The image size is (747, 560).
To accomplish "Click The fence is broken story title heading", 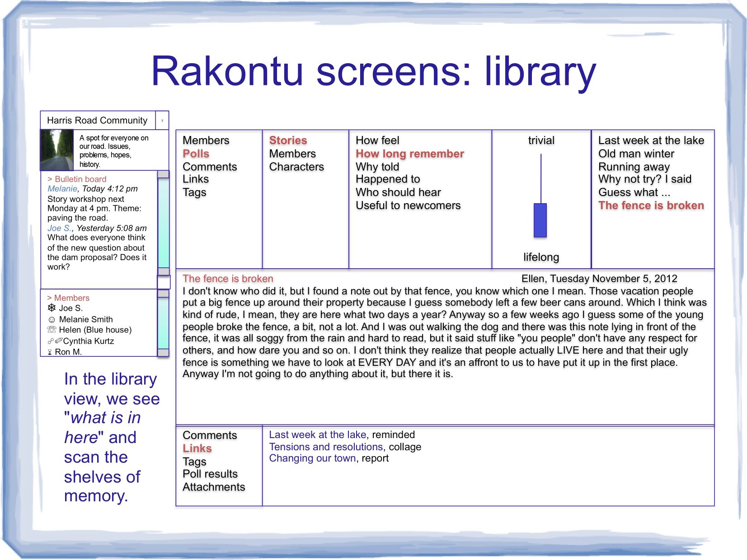I will pyautogui.click(x=228, y=279).
